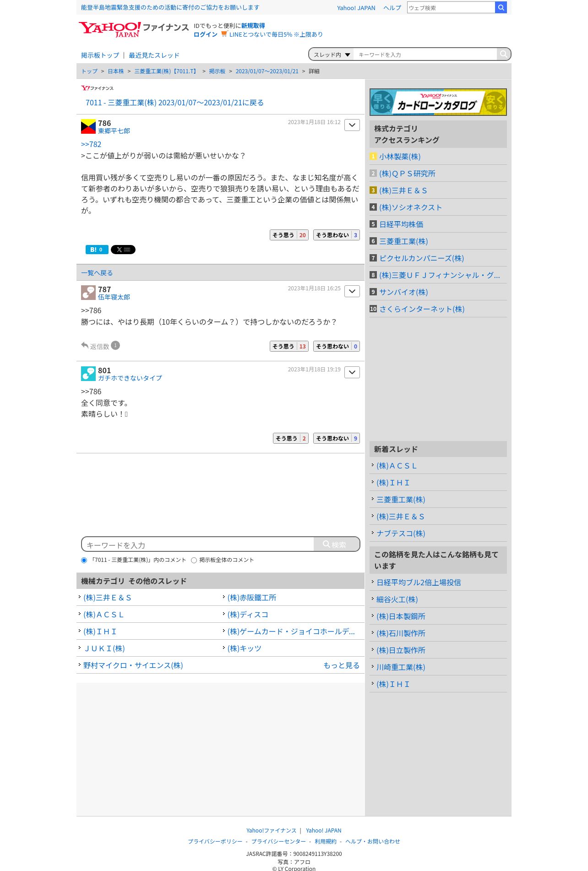Viewport: 588px width, 871px height.
Task: Open 細谷火工(株) link
Action: (397, 599)
